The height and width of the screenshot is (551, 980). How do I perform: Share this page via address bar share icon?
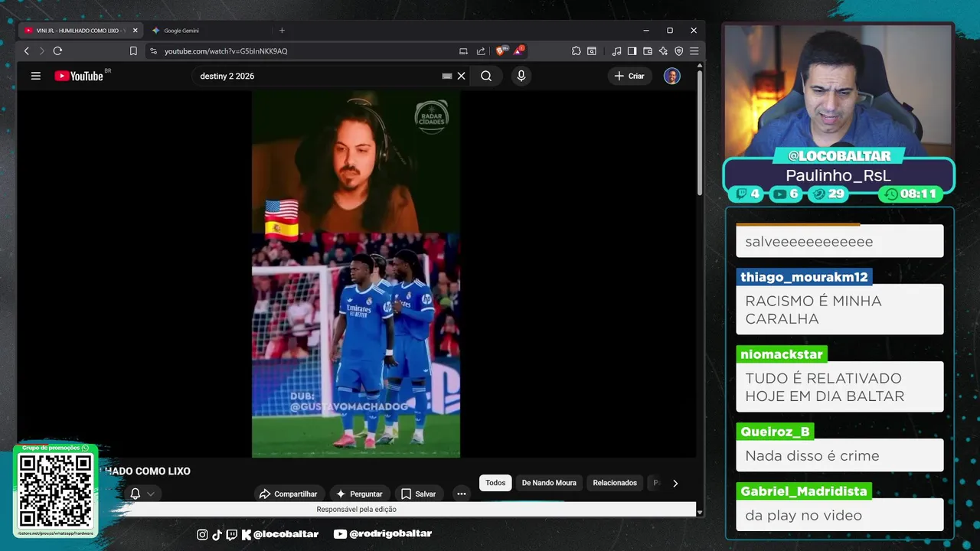[481, 51]
